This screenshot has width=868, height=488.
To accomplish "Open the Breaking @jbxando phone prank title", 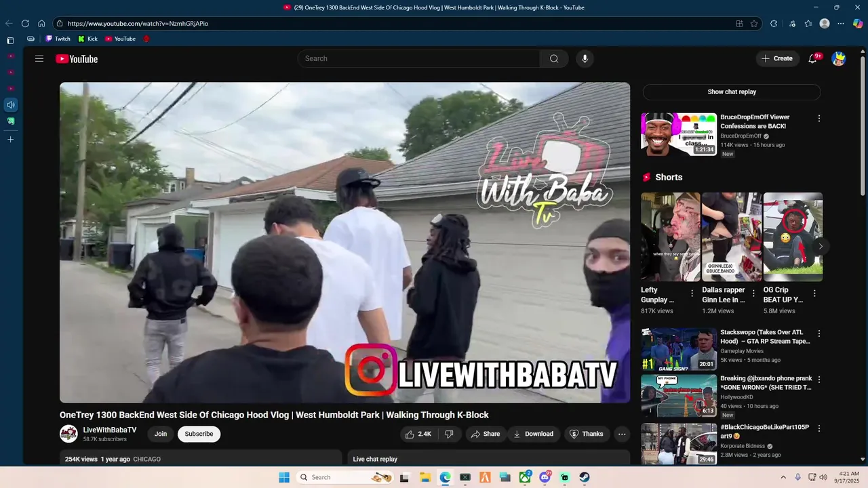I will coord(766,383).
